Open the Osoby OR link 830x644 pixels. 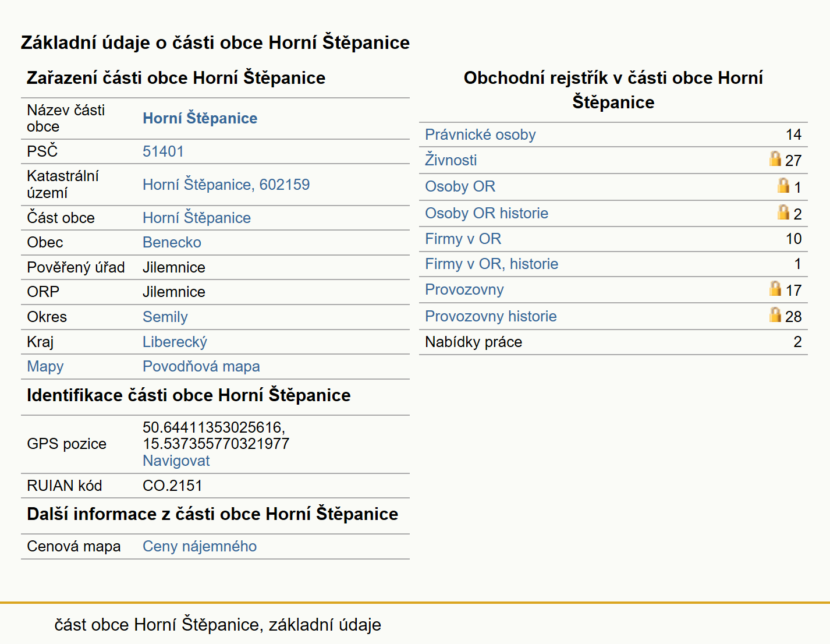(x=460, y=186)
